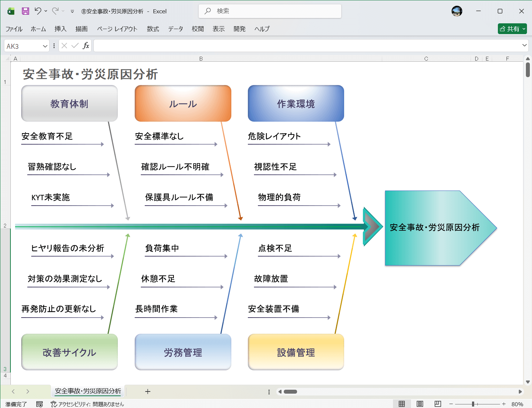Click the Save icon in the Quick Access Toolbar
Image resolution: width=532 pixels, height=408 pixels.
[25, 11]
